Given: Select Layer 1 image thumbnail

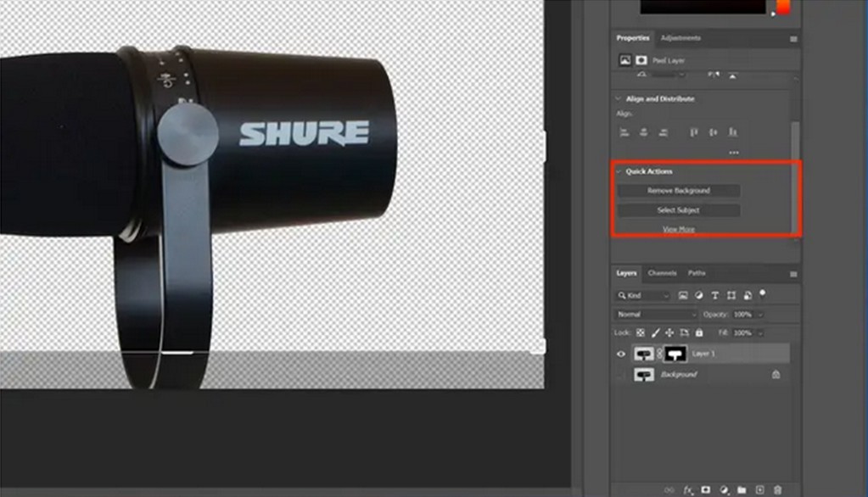Looking at the screenshot, I should [x=644, y=354].
